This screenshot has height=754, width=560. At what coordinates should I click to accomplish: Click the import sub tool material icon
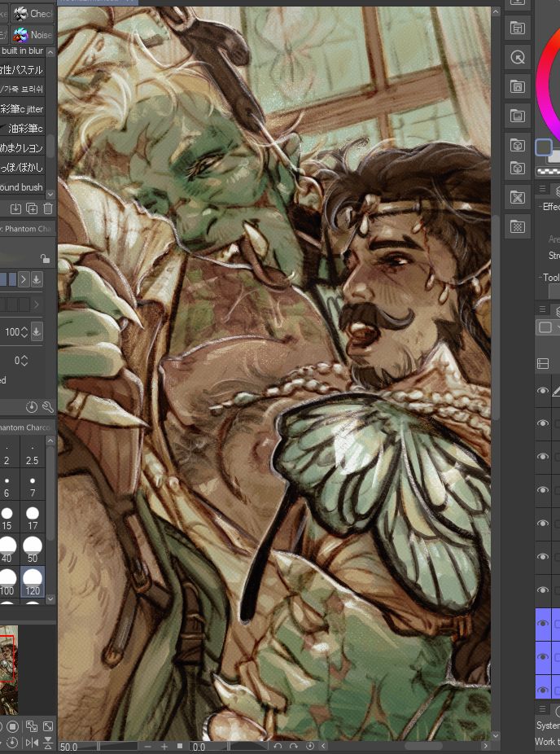[x=15, y=208]
